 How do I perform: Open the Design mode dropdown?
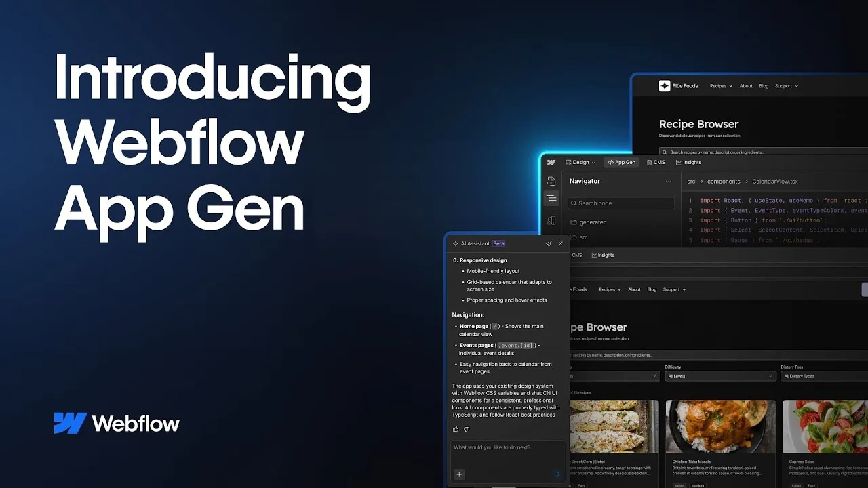coord(580,163)
